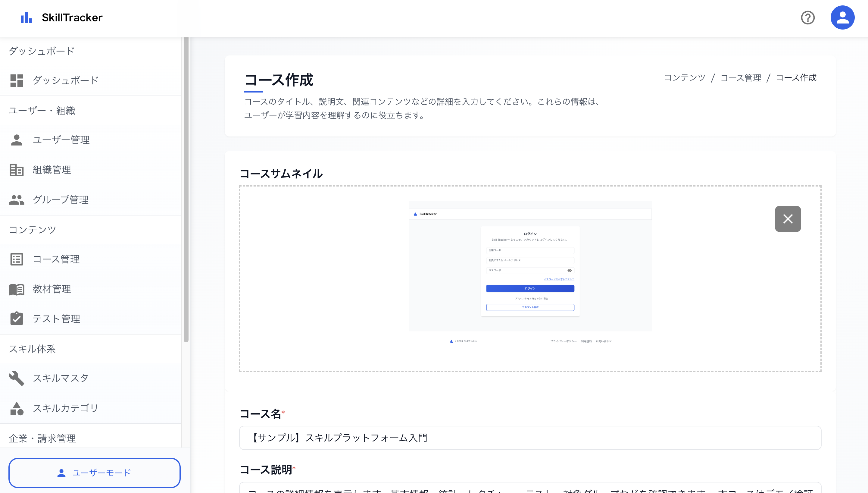Click the テスト管理 clipboard check icon

[x=17, y=319]
